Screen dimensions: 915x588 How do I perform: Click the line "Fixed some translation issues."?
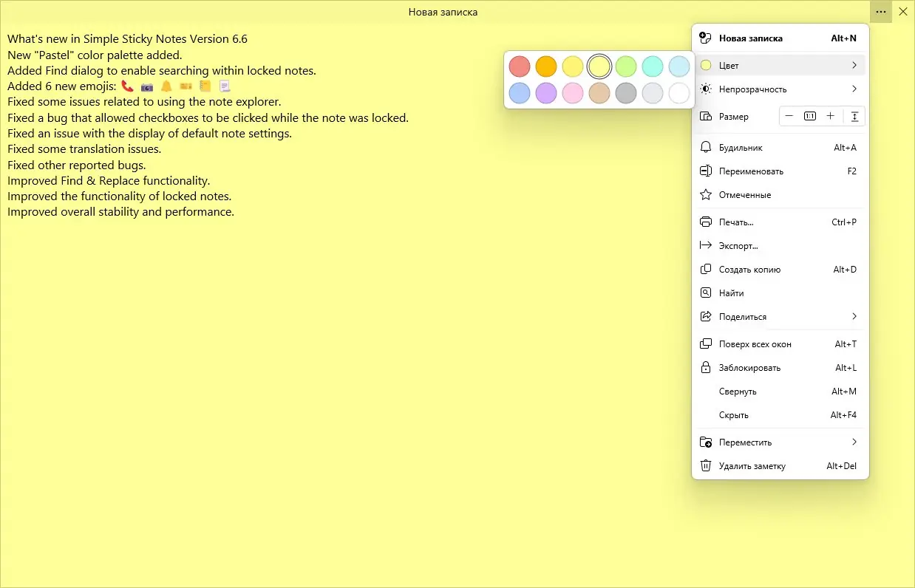pyautogui.click(x=84, y=149)
